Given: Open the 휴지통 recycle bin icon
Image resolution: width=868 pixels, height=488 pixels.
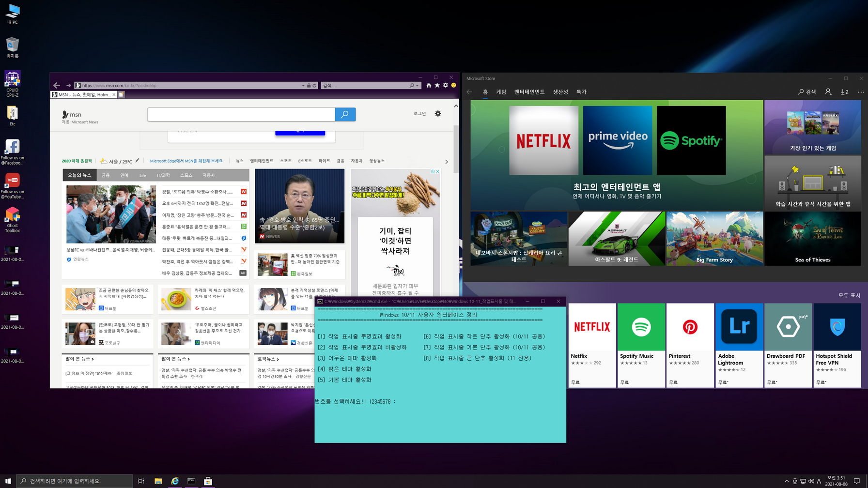Looking at the screenshot, I should click(13, 47).
